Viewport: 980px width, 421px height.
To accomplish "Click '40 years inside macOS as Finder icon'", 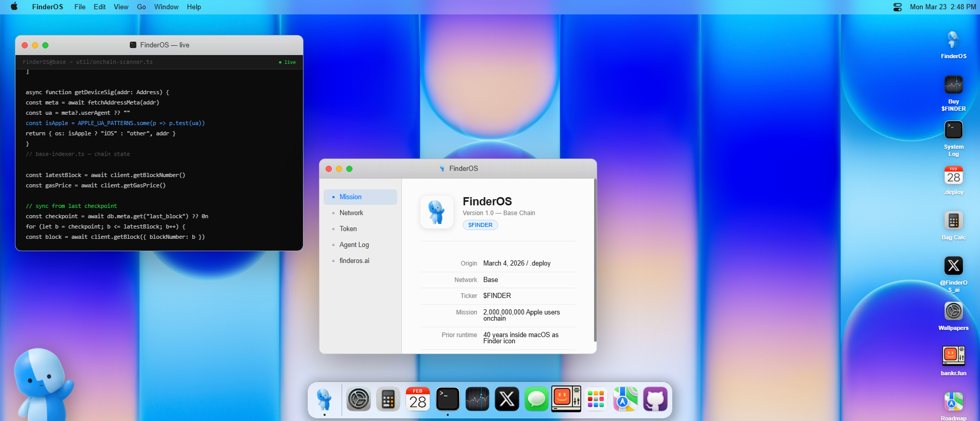I will pyautogui.click(x=521, y=338).
